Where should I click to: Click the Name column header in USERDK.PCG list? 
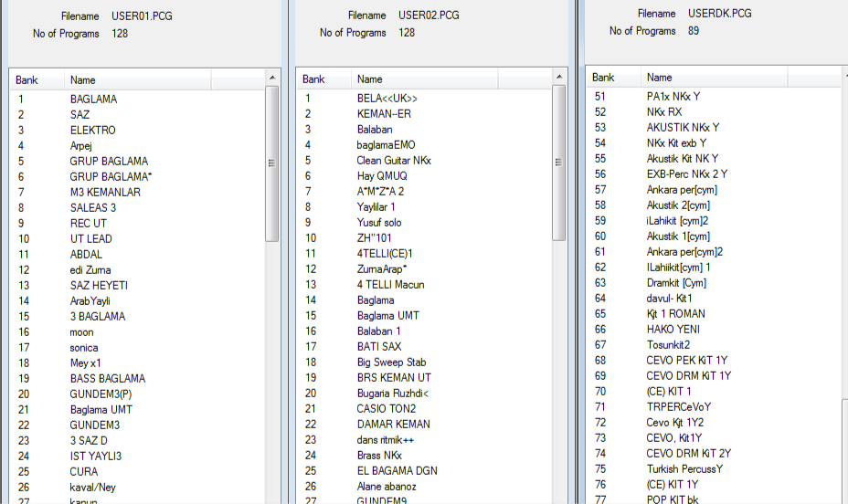[x=659, y=78]
